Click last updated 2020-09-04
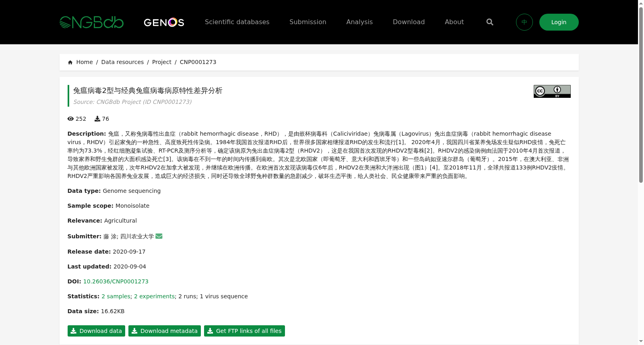Screen dimensions: 644x345 (130, 266)
